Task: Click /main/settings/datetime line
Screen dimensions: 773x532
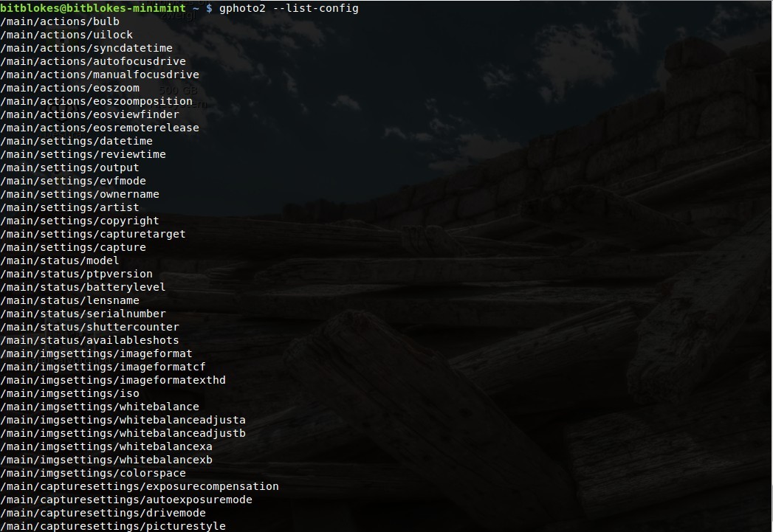Action: [76, 142]
